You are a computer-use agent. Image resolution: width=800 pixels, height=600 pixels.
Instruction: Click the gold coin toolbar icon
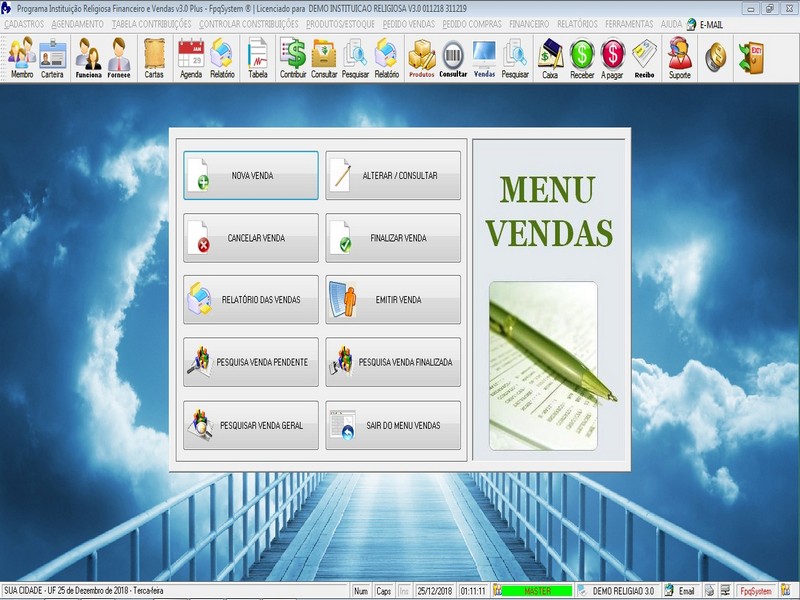(716, 57)
